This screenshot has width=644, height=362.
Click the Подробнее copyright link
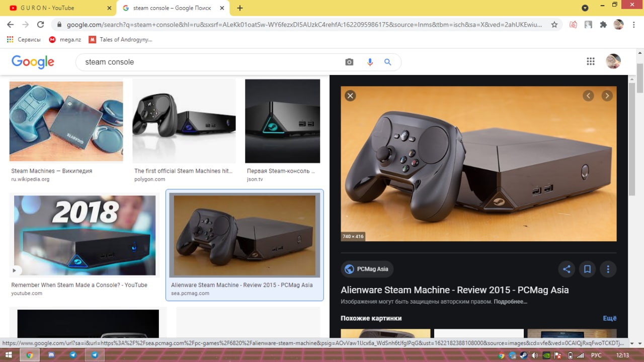pos(510,302)
